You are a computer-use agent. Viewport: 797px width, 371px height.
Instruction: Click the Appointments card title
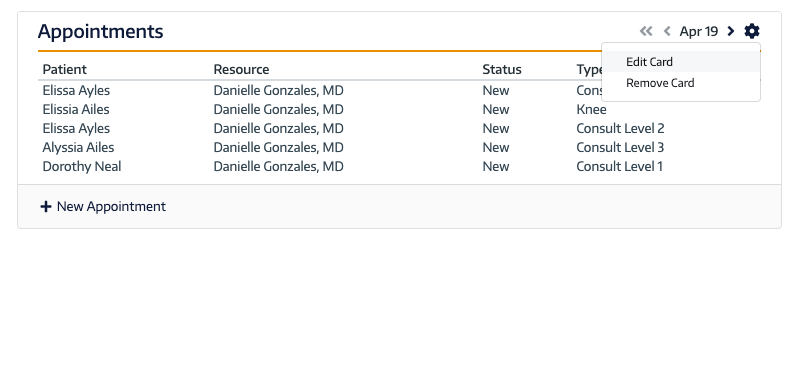101,32
